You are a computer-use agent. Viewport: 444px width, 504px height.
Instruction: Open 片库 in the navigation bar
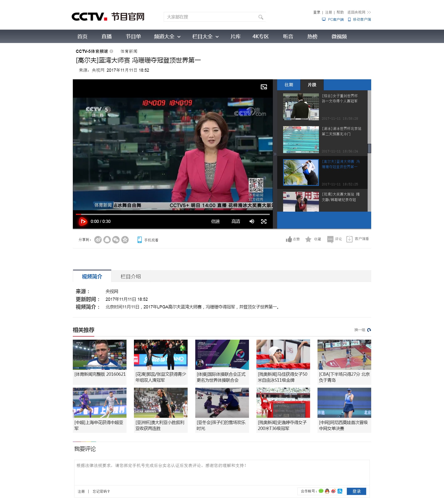[236, 37]
